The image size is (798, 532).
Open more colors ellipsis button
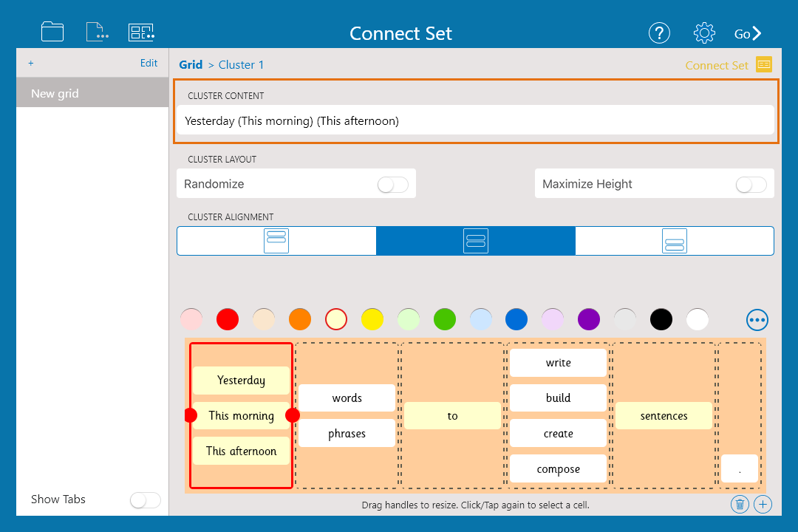757,320
